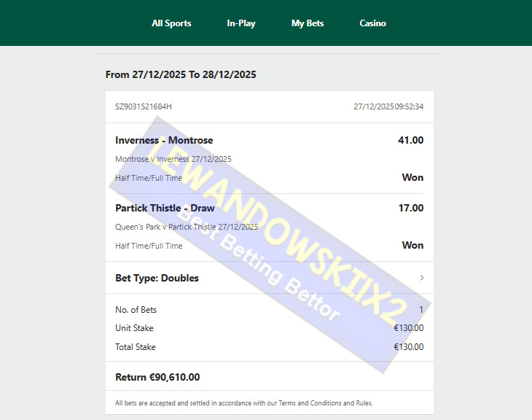Click the Partick Thistle - Draw selection
This screenshot has width=532, height=420.
(165, 208)
